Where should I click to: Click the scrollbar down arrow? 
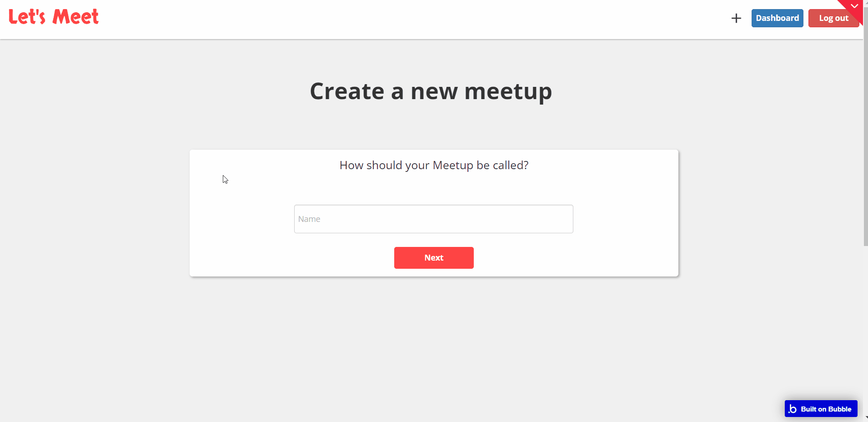pos(866,417)
